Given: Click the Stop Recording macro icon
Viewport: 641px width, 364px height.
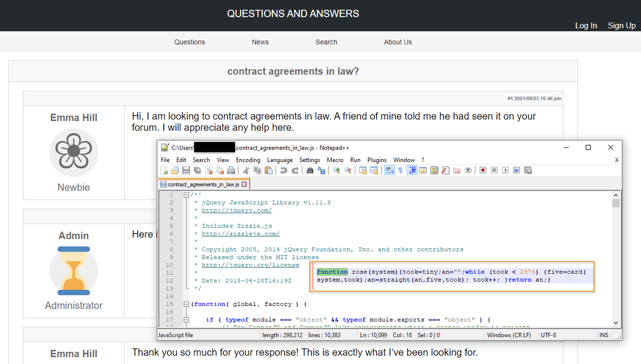Looking at the screenshot, I should pyautogui.click(x=494, y=170).
